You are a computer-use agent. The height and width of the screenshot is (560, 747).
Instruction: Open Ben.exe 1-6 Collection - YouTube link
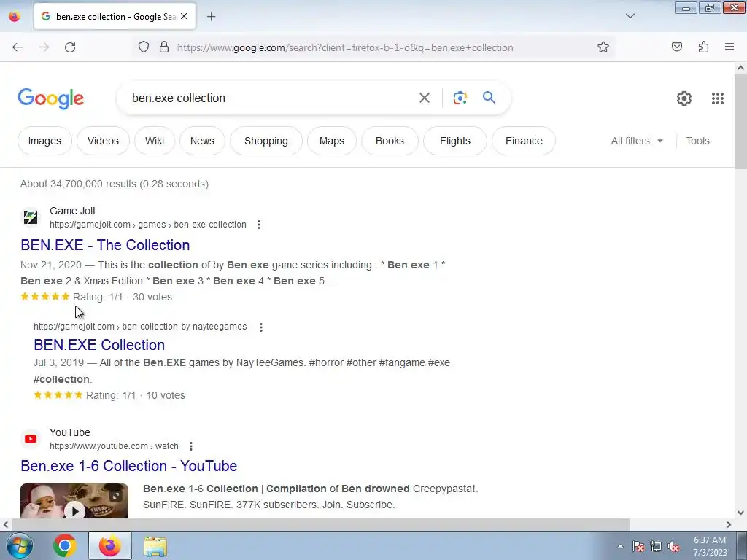(x=128, y=466)
